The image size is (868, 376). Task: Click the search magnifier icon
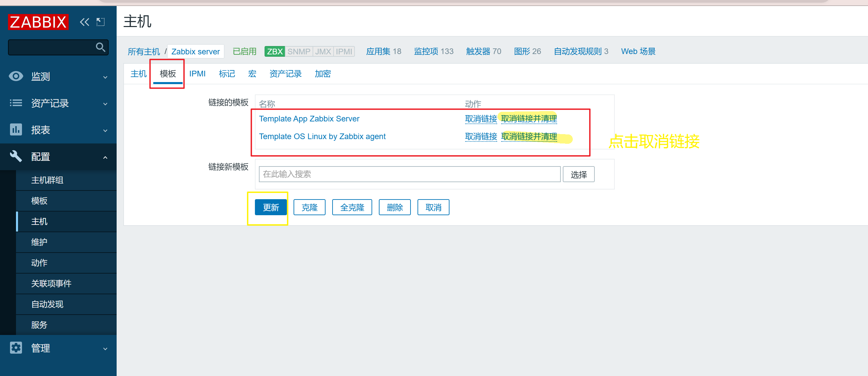[100, 47]
